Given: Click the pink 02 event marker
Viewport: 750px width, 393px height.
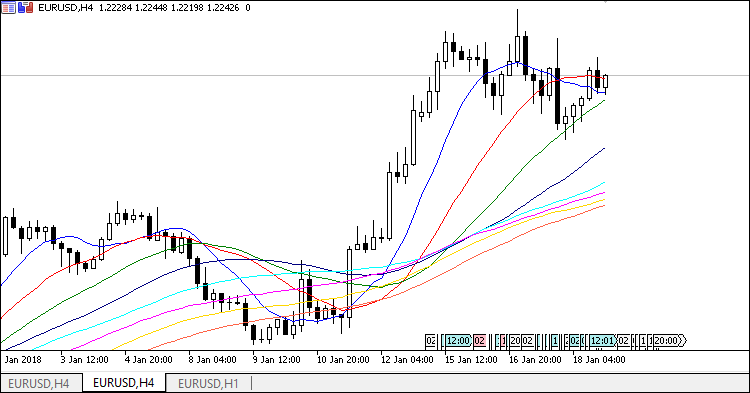Looking at the screenshot, I should (479, 341).
